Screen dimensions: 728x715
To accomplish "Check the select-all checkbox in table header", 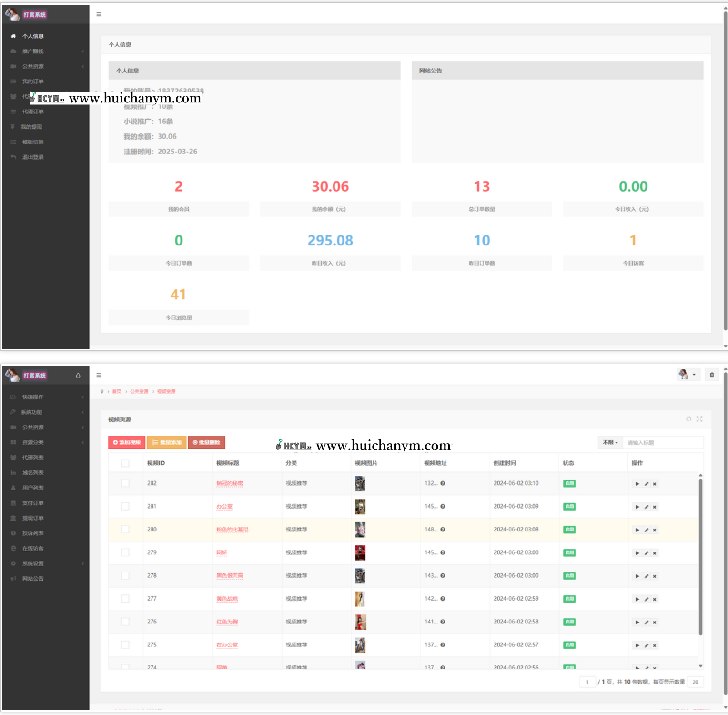I will tap(125, 463).
